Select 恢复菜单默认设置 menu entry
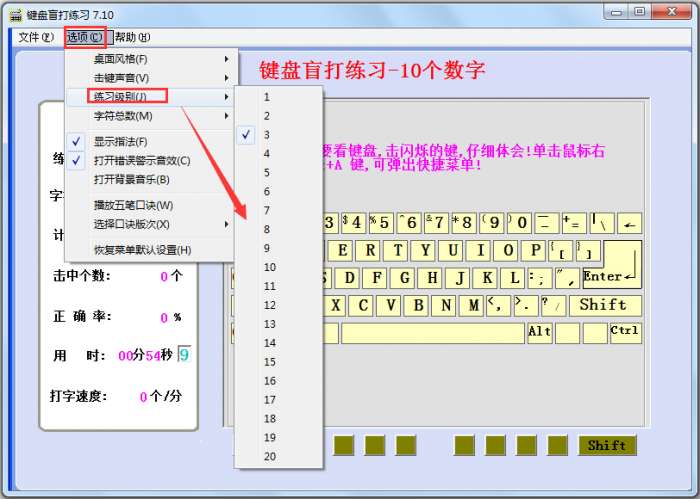 [x=142, y=250]
